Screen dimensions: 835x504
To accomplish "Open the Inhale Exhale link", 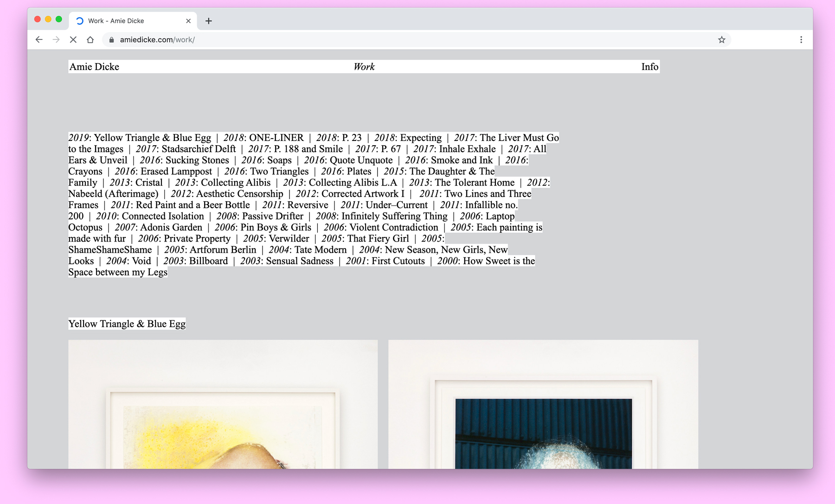I will [x=467, y=149].
